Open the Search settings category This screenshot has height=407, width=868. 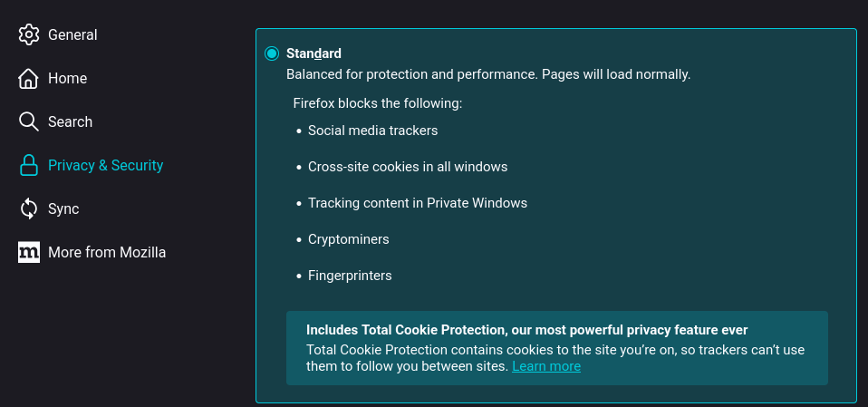[x=70, y=122]
